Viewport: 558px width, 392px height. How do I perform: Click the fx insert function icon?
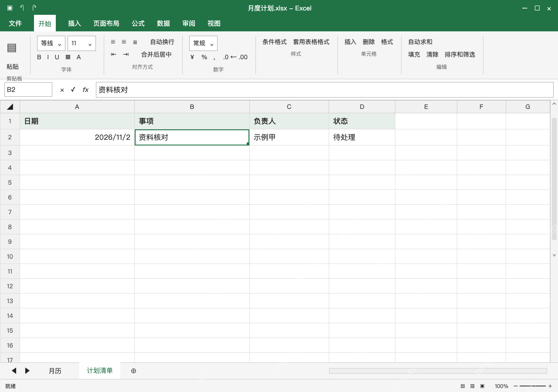point(85,89)
